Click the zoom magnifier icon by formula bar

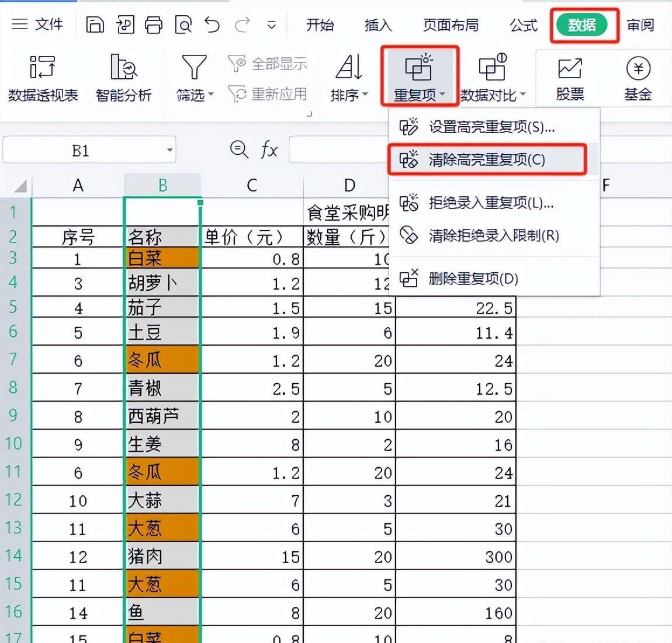pos(239,150)
